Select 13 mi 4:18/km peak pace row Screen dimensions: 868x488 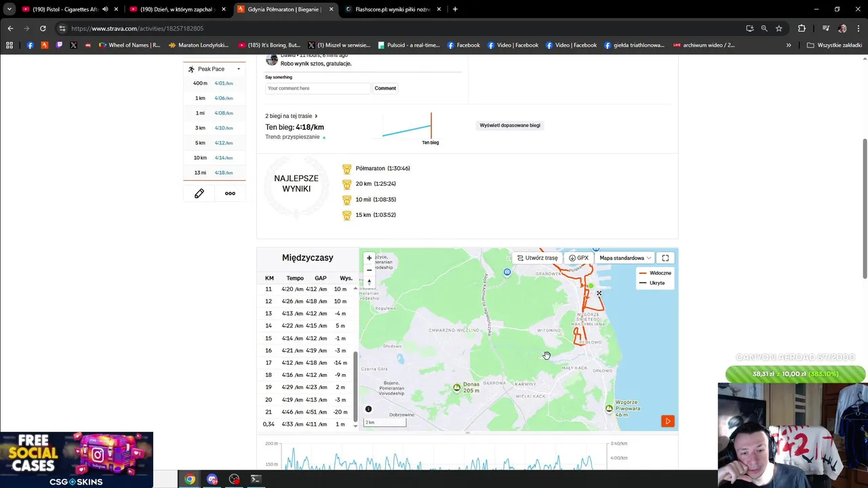tap(214, 173)
